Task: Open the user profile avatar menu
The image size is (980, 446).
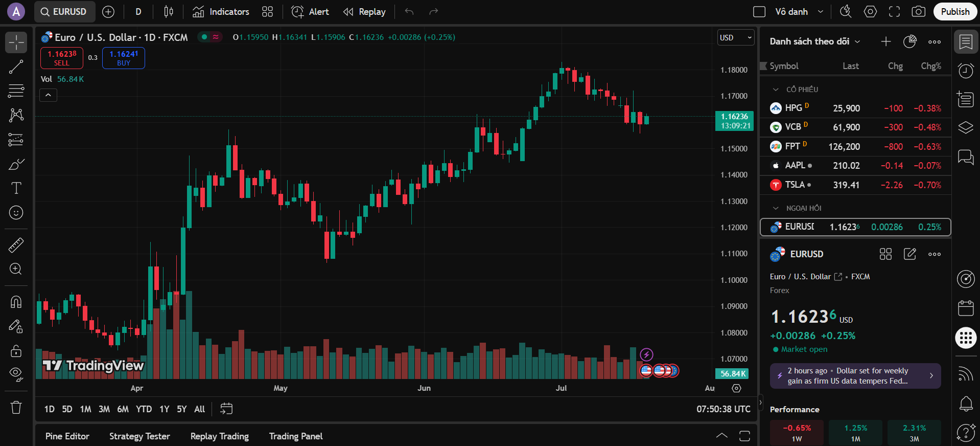Action: 16,12
